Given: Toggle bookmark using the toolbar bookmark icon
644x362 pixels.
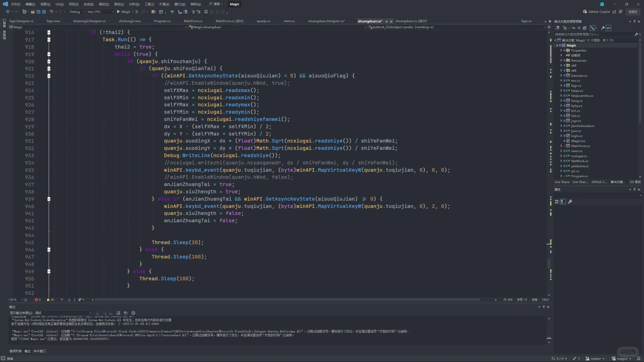Looking at the screenshot, I should click(206, 12).
